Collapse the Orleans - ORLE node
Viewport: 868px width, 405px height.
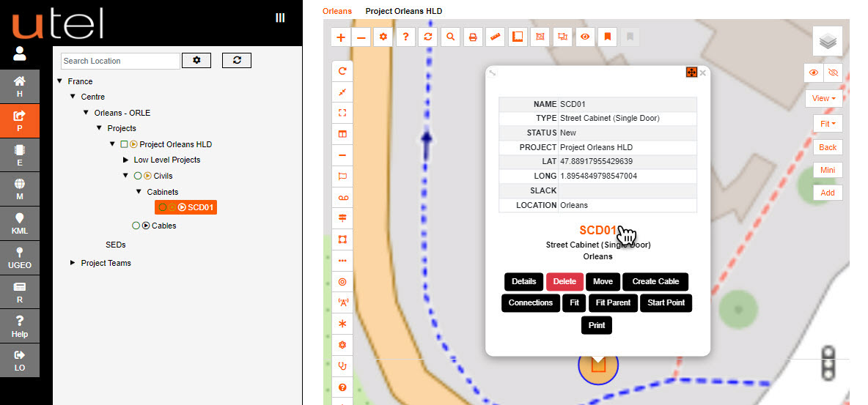(x=86, y=113)
